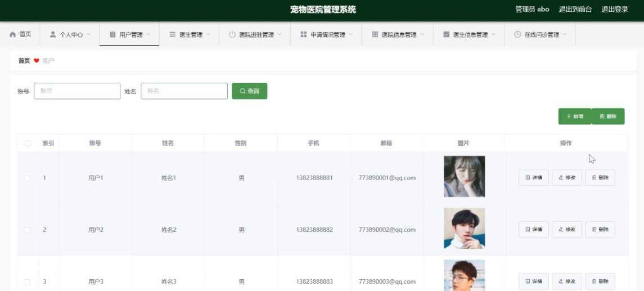Open the 医院信息管理 menu label
The width and height of the screenshot is (644, 291).
click(x=399, y=35)
